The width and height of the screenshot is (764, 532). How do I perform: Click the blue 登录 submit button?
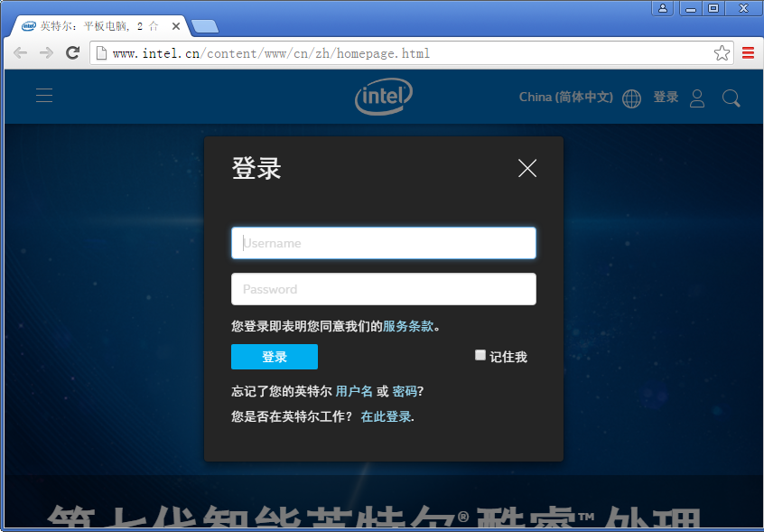(275, 357)
